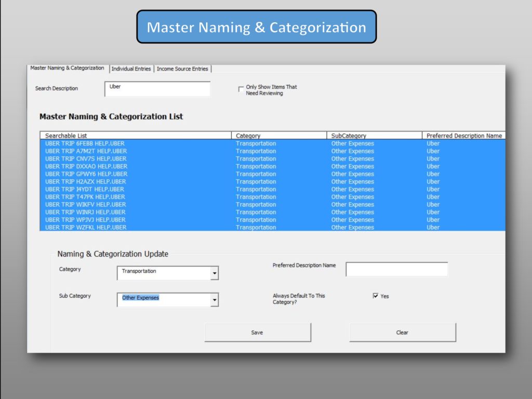Select the Master Naming & Categorization tab
The height and width of the screenshot is (399, 532).
[67, 68]
